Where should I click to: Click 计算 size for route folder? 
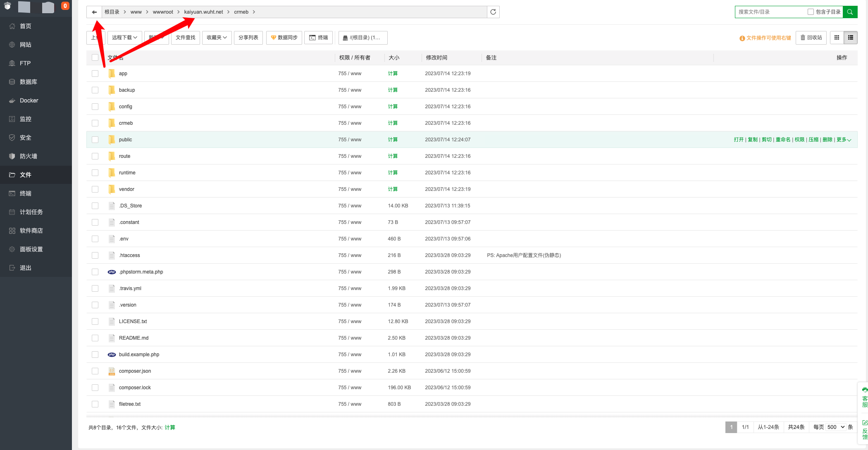pos(393,156)
